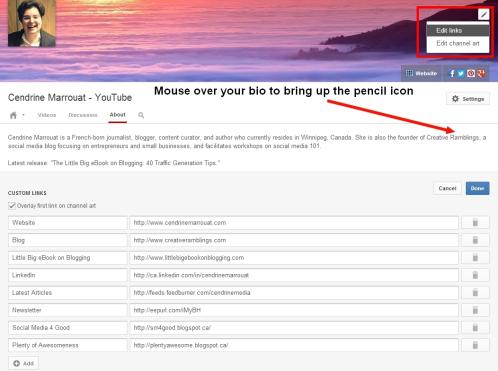Edit the LinkedIn link title field
This screenshot has height=371, width=498.
coord(68,275)
